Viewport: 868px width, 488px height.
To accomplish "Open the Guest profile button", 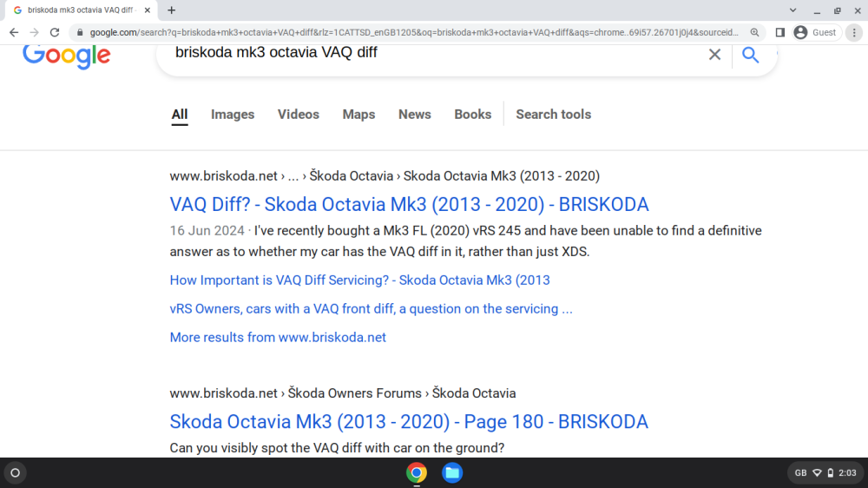I will (x=817, y=33).
